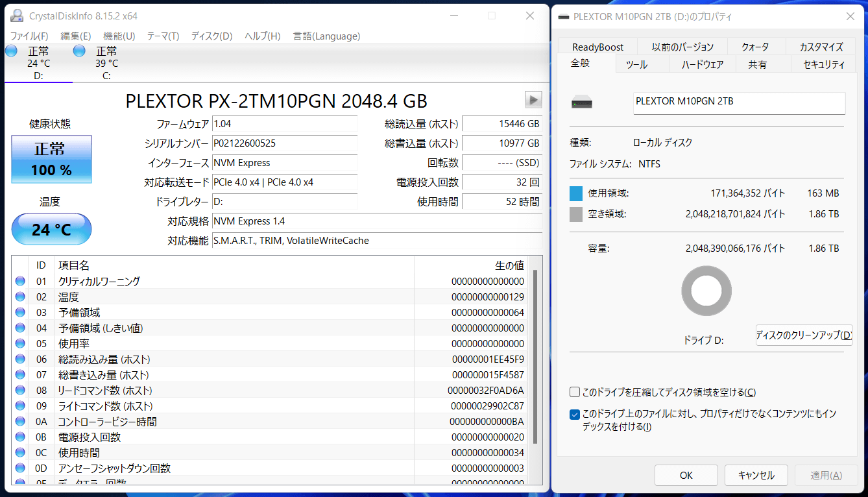The width and height of the screenshot is (868, 497).
Task: Click the 対応機能 S.M.A.R.T., TRIM field
Action: click(x=377, y=241)
